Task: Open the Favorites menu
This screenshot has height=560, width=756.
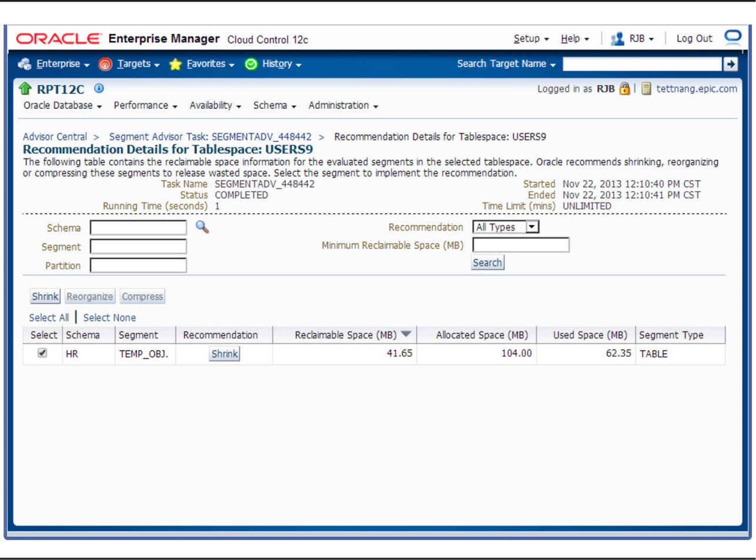Action: (210, 64)
